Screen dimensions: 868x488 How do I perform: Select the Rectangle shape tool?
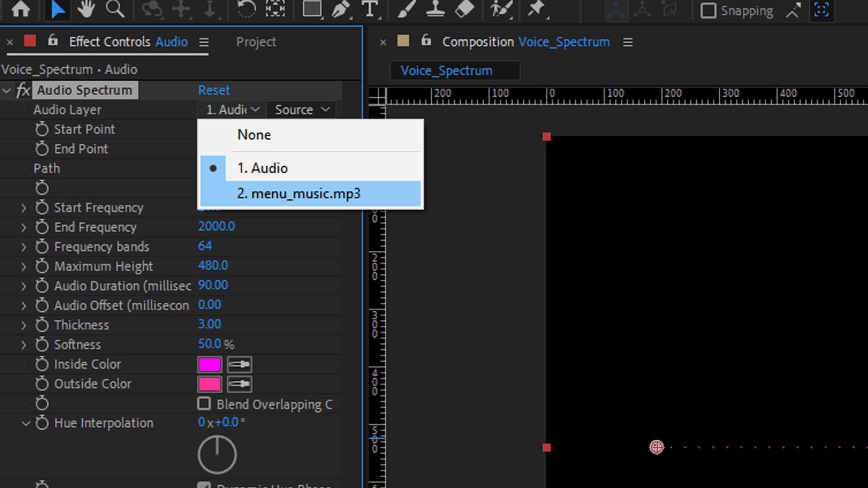[312, 9]
